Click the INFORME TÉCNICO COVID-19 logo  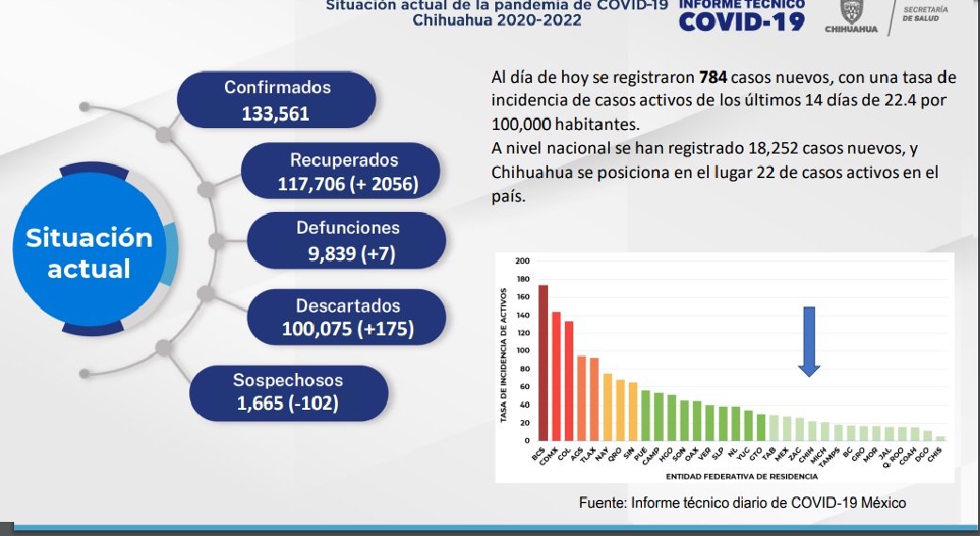click(742, 15)
